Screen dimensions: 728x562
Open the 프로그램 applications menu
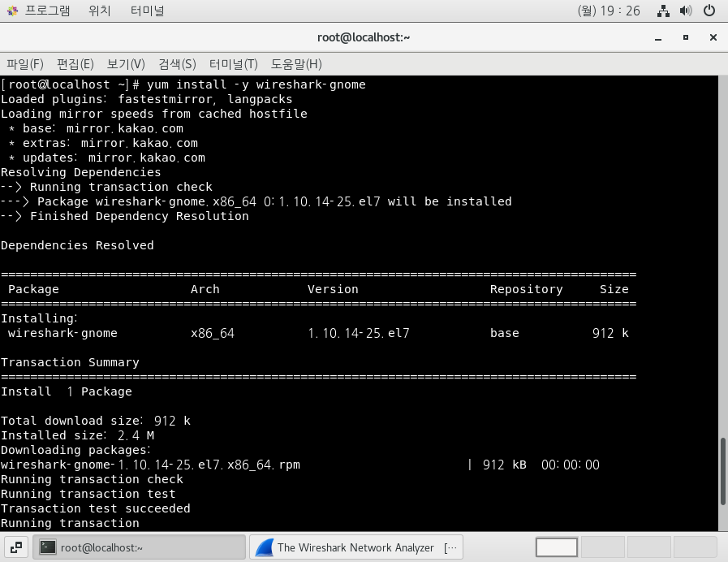(47, 11)
